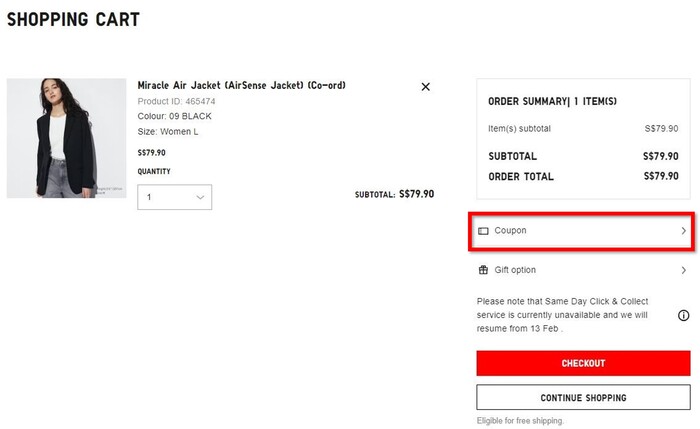
Task: Click the Eligible for free shipping note
Action: click(x=520, y=420)
